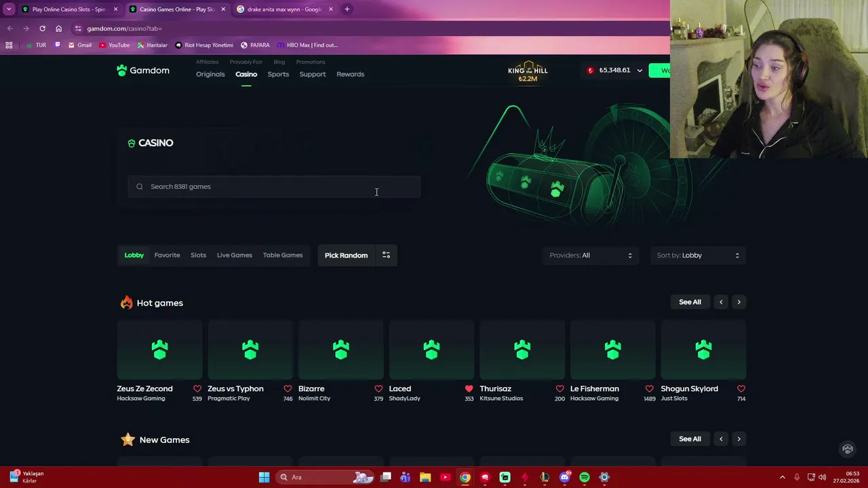868x488 pixels.
Task: Favorite Zeus Ze Zecond with the heart
Action: [197, 389]
